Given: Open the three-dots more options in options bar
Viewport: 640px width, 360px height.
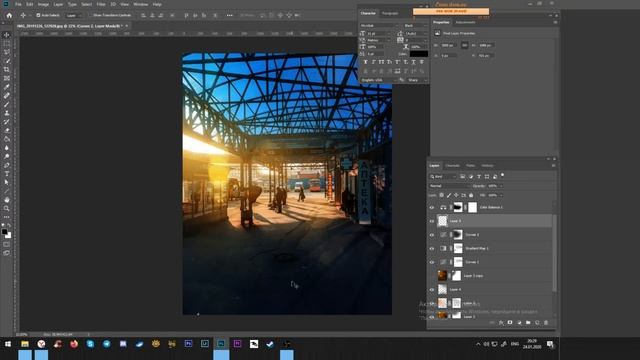Looking at the screenshot, I should [x=230, y=15].
